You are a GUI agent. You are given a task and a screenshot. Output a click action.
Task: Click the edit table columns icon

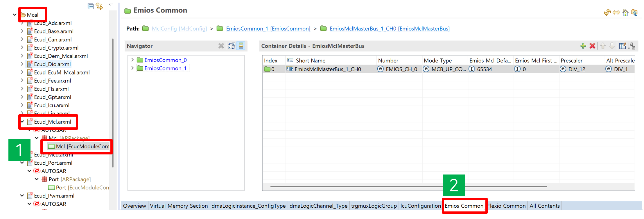pos(622,46)
